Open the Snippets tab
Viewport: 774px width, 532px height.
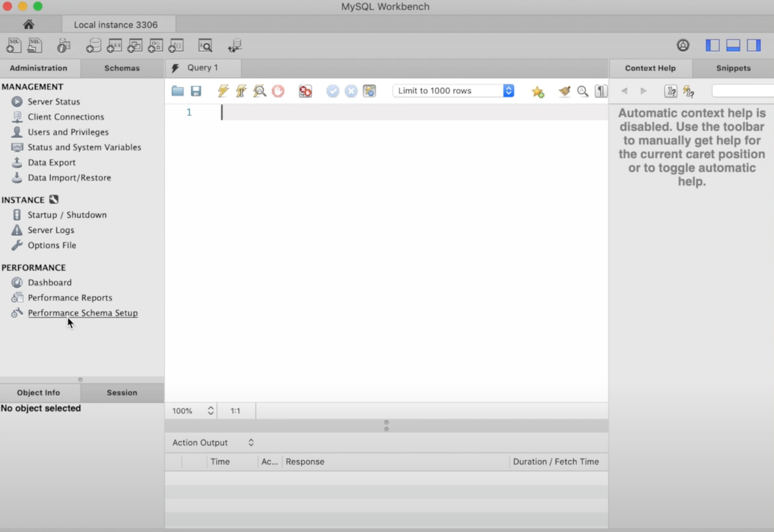(733, 68)
